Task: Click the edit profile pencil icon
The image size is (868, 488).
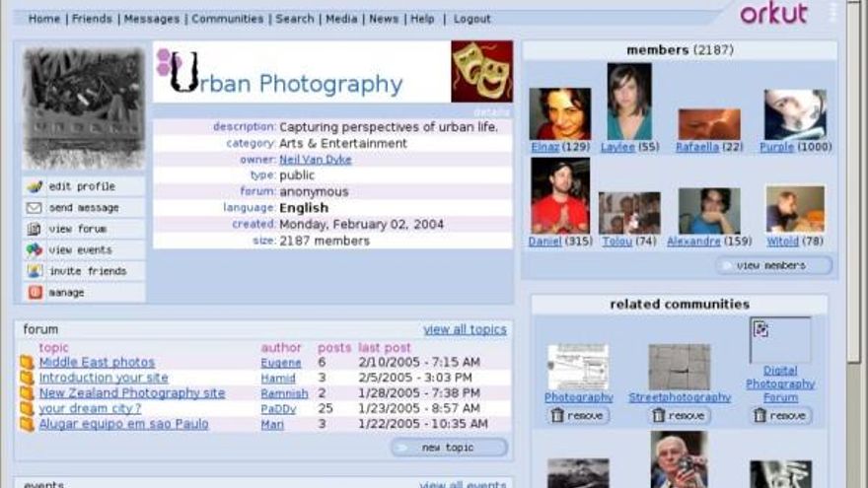Action: point(35,186)
